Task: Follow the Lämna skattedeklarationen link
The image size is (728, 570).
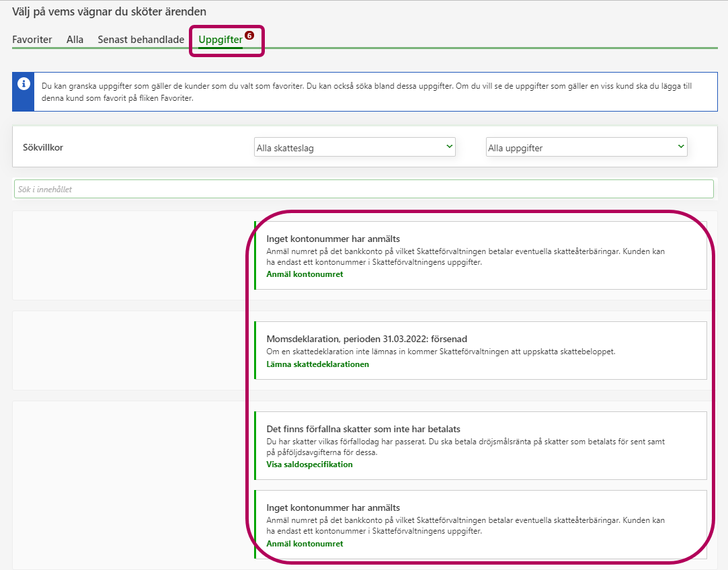Action: 317,364
